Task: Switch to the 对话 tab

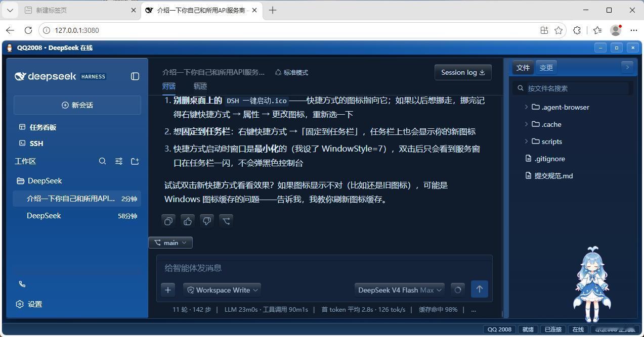Action: click(x=169, y=86)
